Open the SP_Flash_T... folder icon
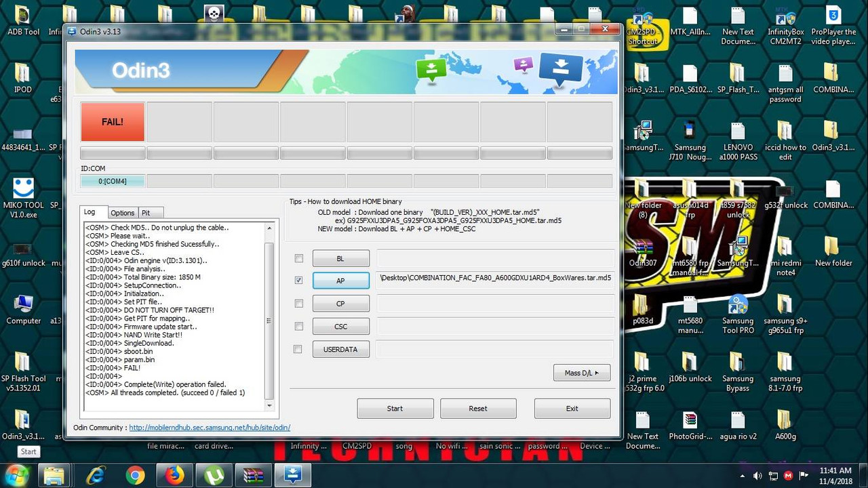Viewport: 868px width, 488px height. pos(738,79)
